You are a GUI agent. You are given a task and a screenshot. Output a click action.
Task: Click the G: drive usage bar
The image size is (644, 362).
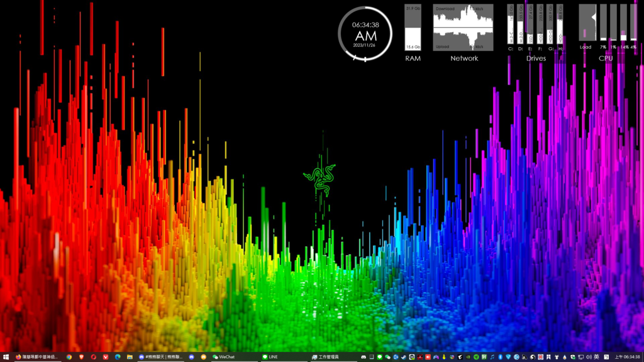[x=550, y=25]
